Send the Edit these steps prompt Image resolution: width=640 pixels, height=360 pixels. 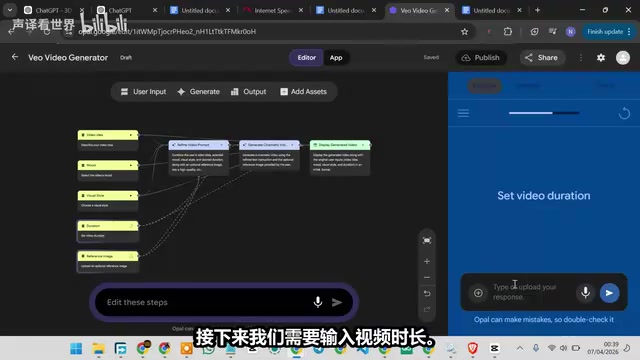tap(337, 302)
